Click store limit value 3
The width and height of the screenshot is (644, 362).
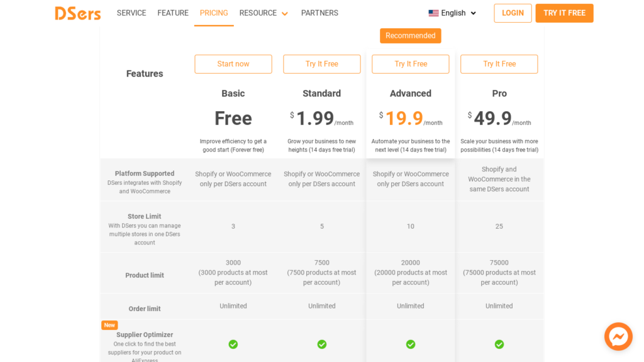click(233, 226)
